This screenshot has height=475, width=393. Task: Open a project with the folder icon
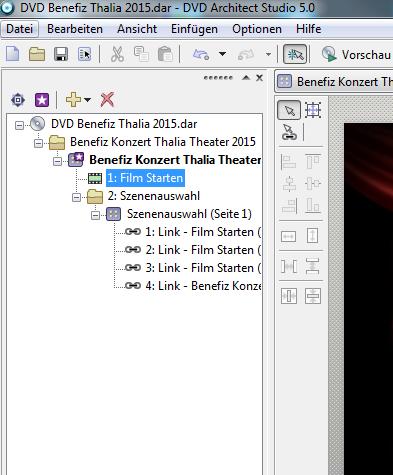click(37, 54)
